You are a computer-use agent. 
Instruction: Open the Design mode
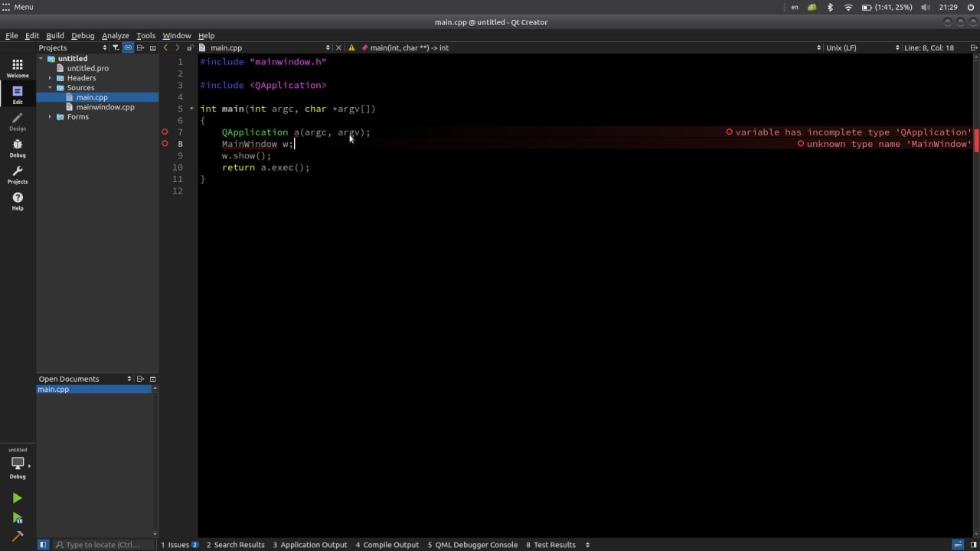pos(18,122)
